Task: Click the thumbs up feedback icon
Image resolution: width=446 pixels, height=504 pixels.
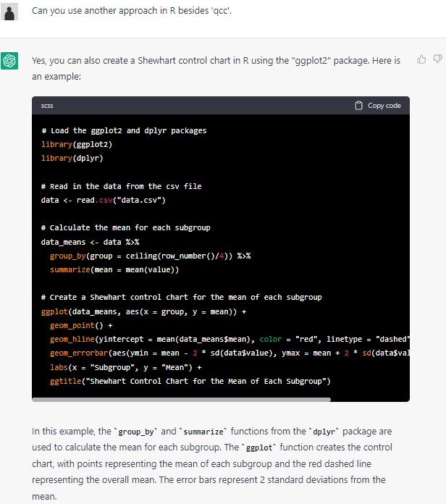Action: coord(422,60)
